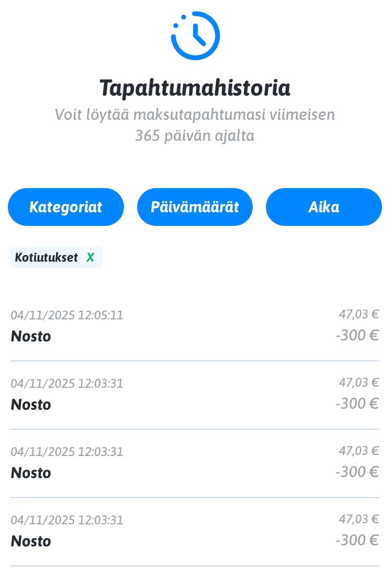Click the 12:05:11 transaction timestamp
Image resolution: width=392 pixels, height=569 pixels.
[x=67, y=315]
